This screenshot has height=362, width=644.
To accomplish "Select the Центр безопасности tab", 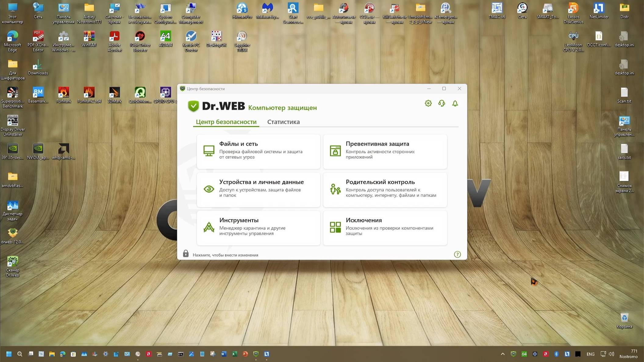I will point(226,122).
